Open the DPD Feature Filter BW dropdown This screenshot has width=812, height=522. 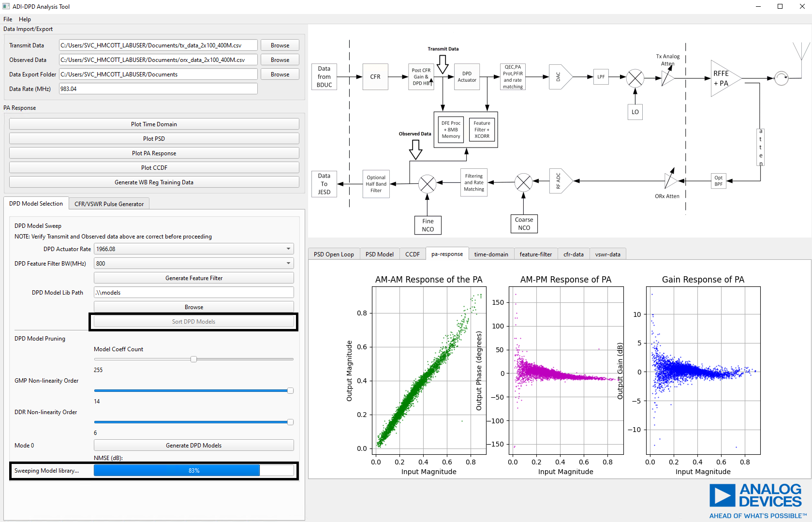pos(287,263)
